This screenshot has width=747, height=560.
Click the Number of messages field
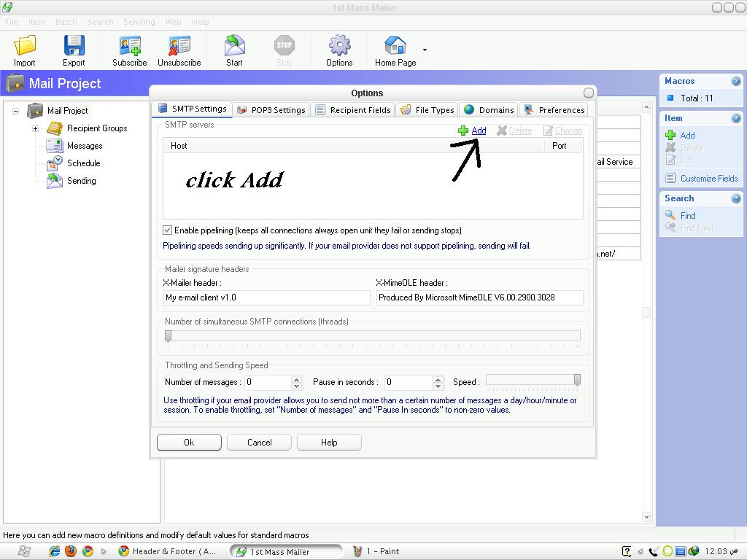(268, 382)
